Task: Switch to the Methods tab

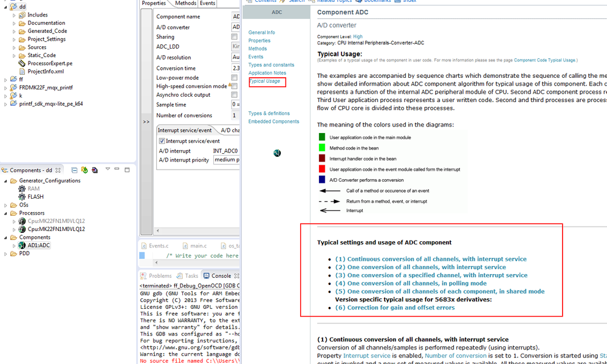Action: 185,3
